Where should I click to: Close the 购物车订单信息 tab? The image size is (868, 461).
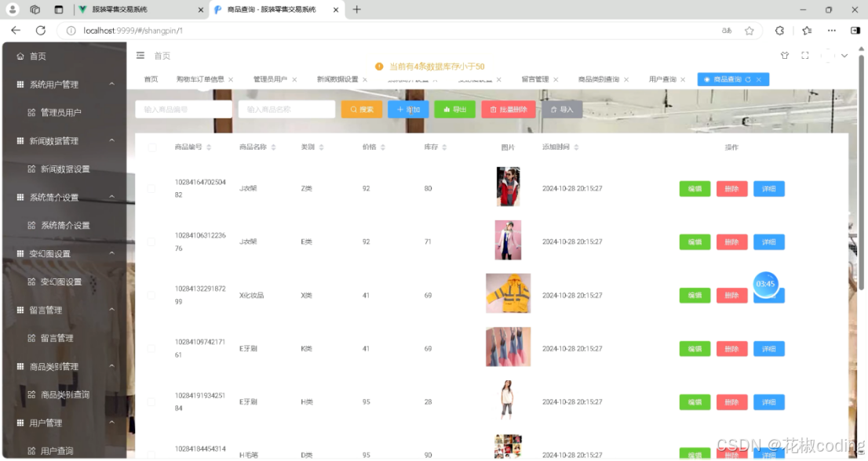coord(231,80)
